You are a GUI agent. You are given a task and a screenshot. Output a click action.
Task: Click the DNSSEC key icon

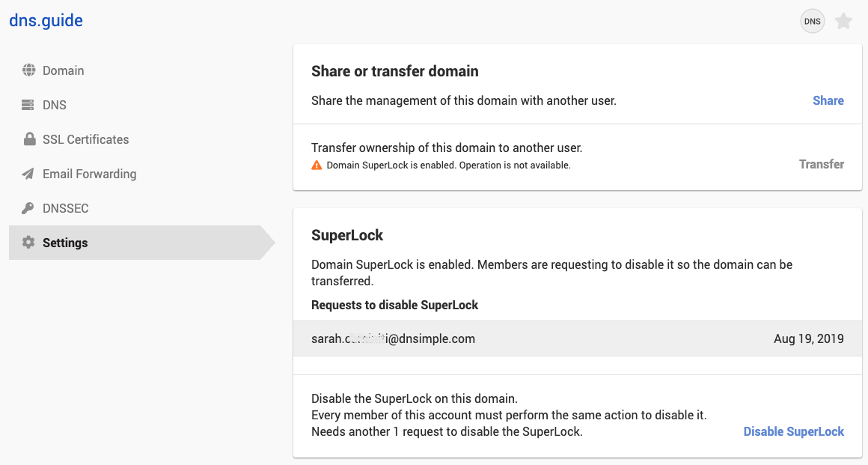[x=28, y=208]
